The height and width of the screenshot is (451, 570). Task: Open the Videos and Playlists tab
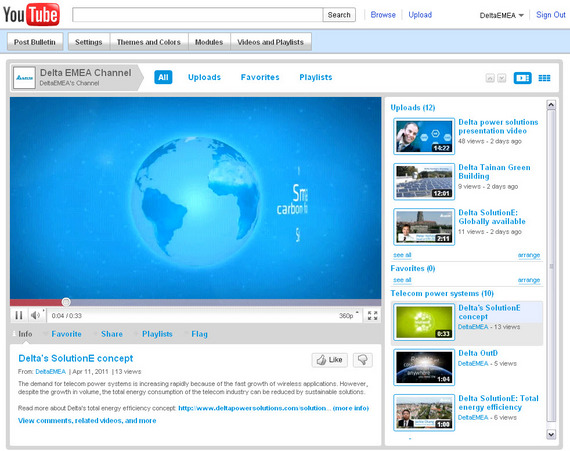[x=270, y=42]
